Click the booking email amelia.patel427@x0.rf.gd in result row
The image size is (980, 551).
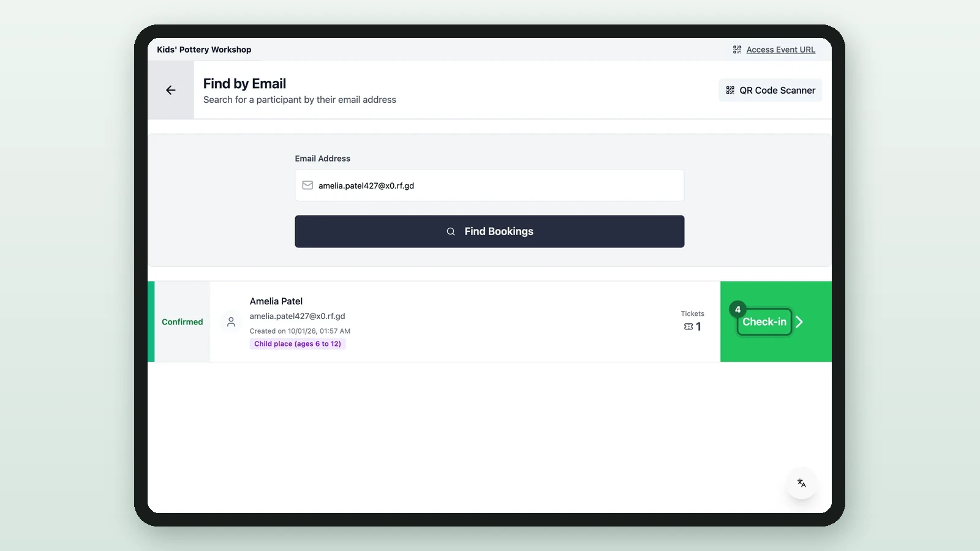click(x=297, y=316)
